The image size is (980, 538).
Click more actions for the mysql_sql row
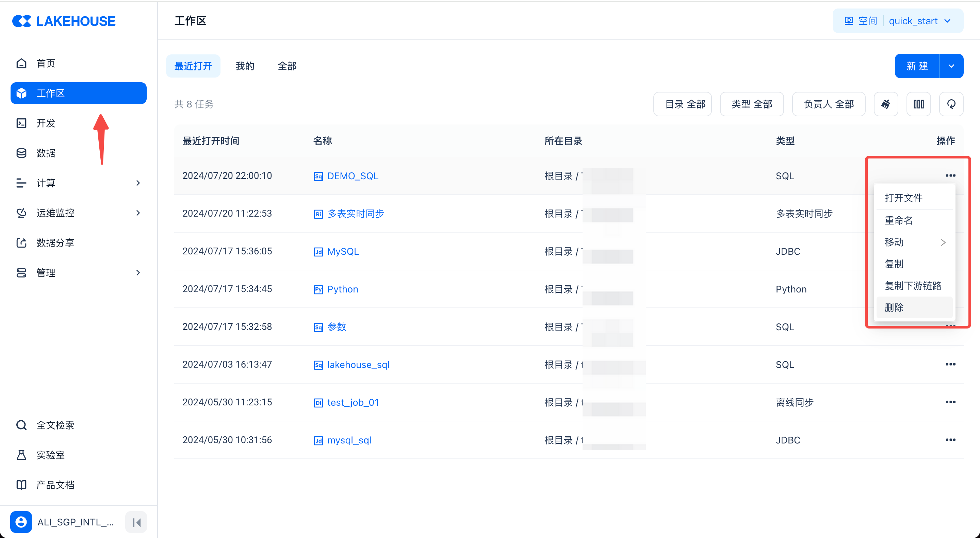pyautogui.click(x=950, y=440)
